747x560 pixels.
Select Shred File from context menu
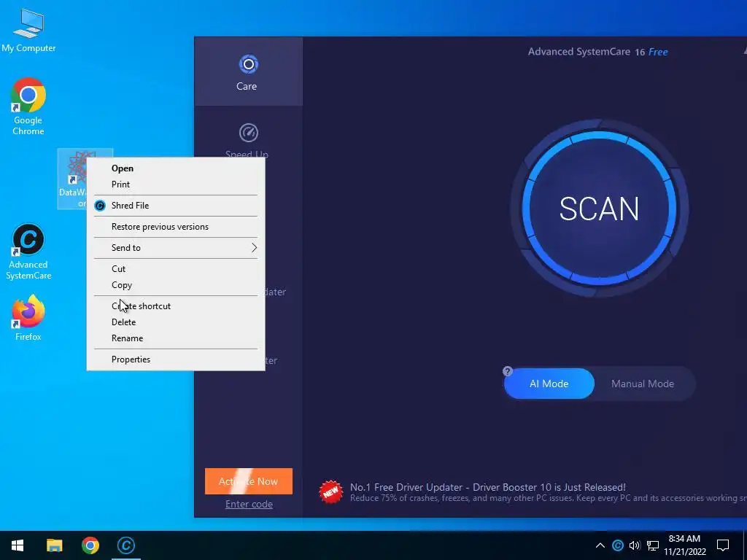click(175, 205)
